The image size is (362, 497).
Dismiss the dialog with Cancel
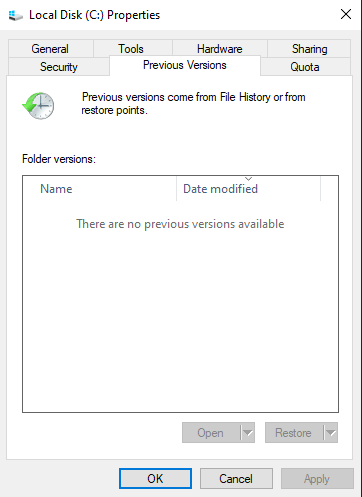236,479
